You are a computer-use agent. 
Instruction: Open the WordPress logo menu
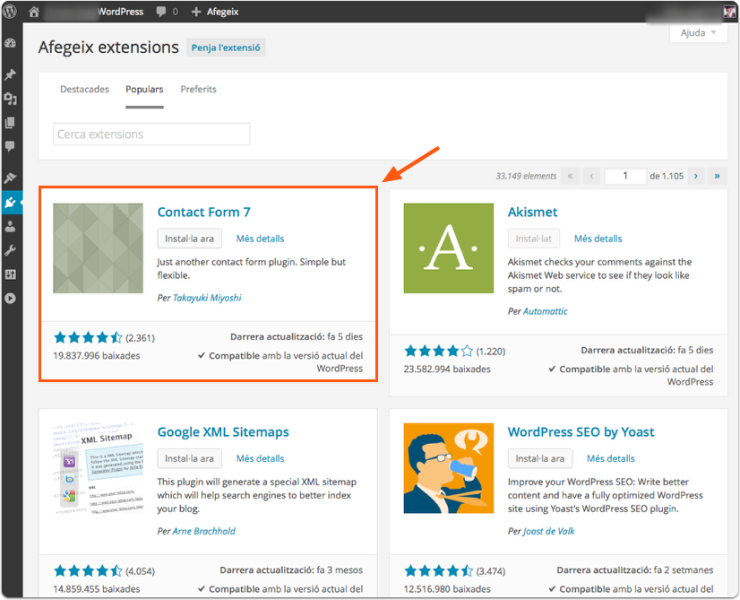click(9, 11)
